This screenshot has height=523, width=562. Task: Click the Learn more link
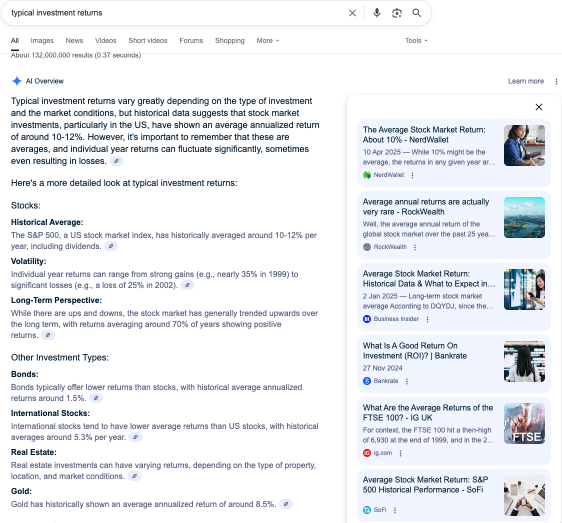point(526,81)
